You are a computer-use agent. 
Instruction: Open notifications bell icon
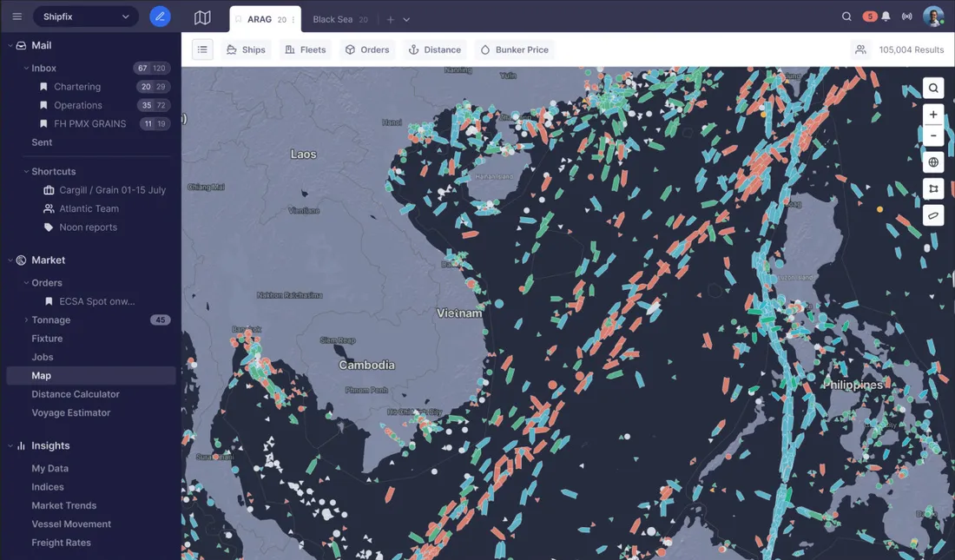tap(886, 16)
